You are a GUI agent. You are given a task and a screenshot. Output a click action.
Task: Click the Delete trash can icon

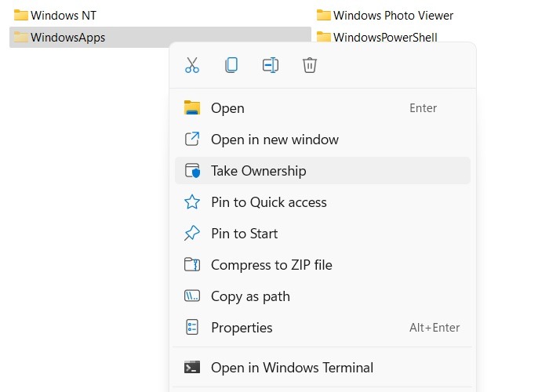[x=310, y=65]
